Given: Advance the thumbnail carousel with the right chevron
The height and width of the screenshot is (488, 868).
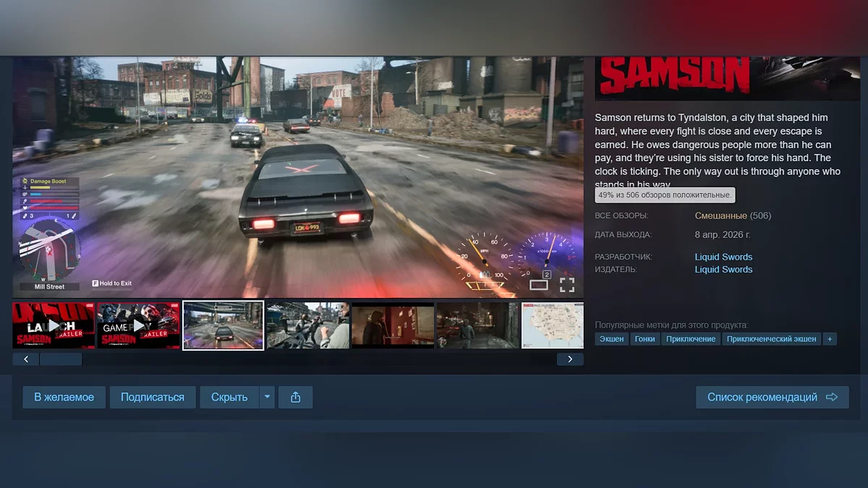Looking at the screenshot, I should pos(569,359).
